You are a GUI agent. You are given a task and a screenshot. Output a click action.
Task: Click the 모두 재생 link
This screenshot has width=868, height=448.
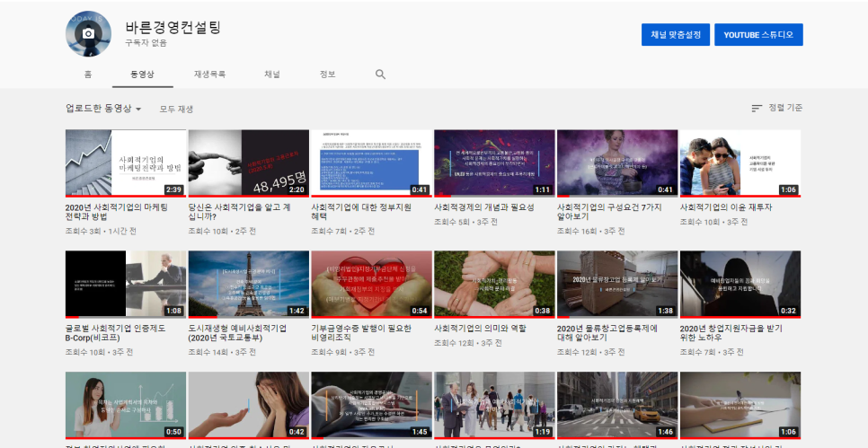pyautogui.click(x=176, y=109)
